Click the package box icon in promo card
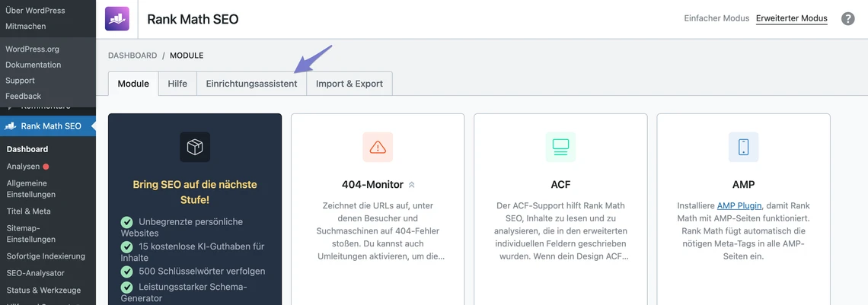868x305 pixels. [x=195, y=147]
